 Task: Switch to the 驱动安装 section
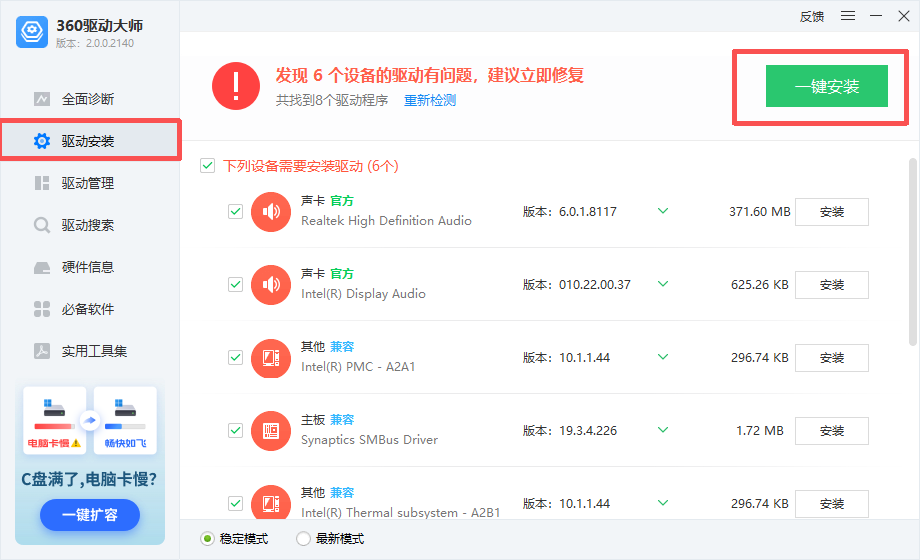pos(90,141)
